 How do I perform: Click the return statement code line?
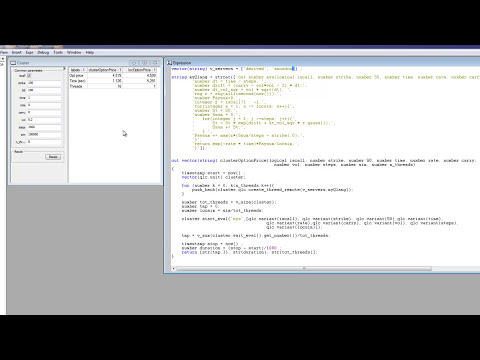(x=249, y=252)
